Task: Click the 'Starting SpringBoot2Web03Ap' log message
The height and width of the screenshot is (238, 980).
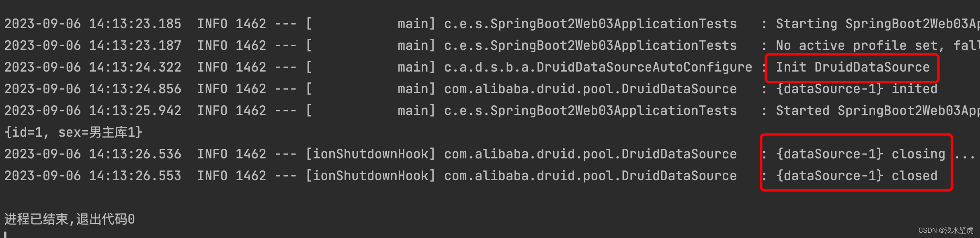Action: coord(876,24)
